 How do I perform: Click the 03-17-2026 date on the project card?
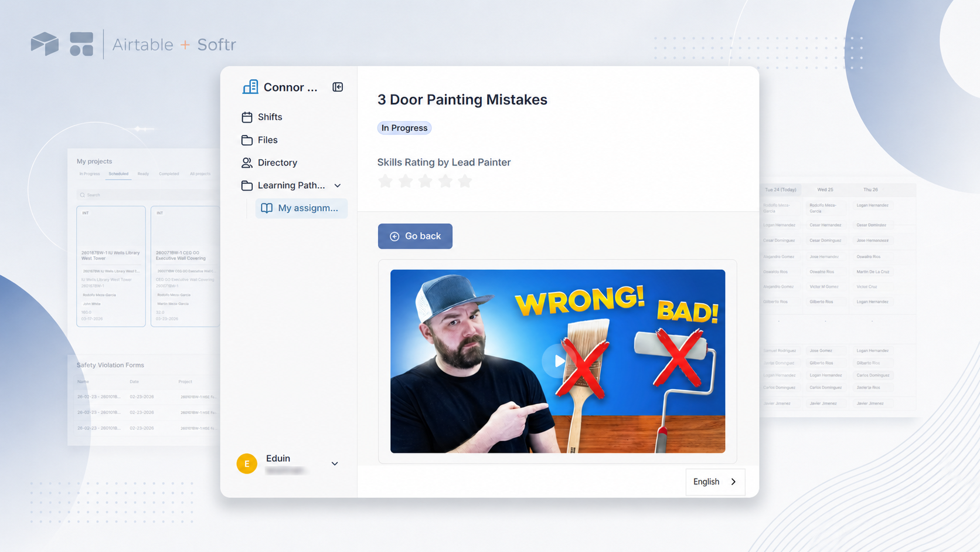tap(92, 319)
